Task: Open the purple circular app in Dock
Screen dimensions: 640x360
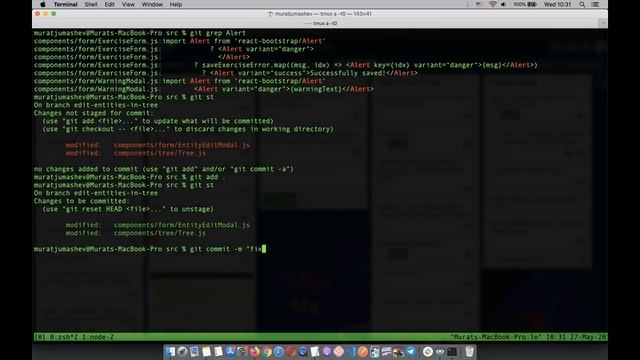Action: point(327,351)
